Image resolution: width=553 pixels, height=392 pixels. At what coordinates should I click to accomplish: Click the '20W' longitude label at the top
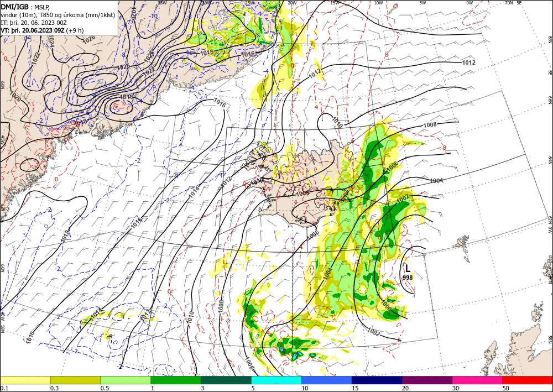292,2
